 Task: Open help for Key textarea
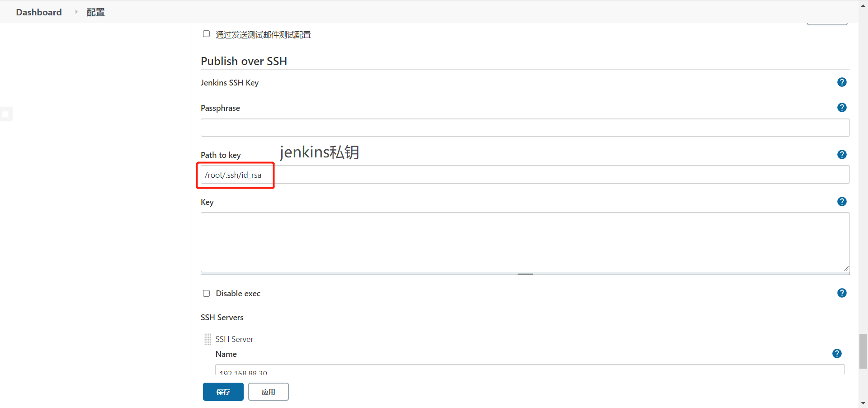[x=842, y=202]
